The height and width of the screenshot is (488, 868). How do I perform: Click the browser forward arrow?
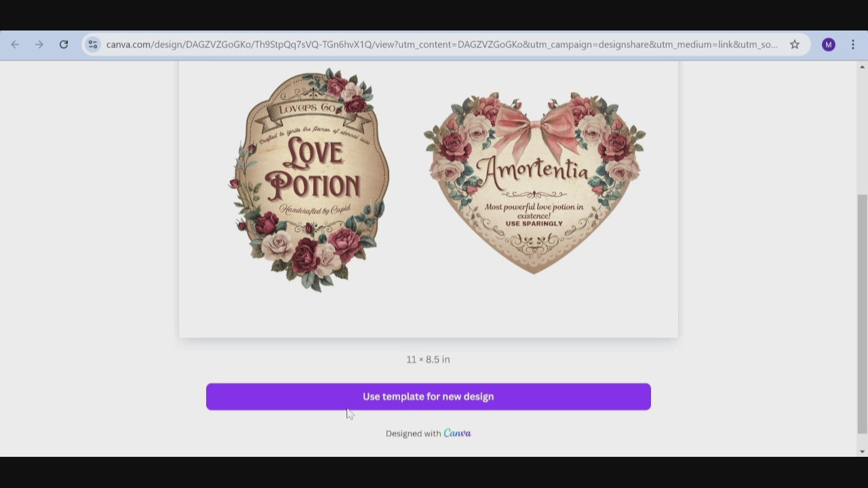click(x=39, y=45)
